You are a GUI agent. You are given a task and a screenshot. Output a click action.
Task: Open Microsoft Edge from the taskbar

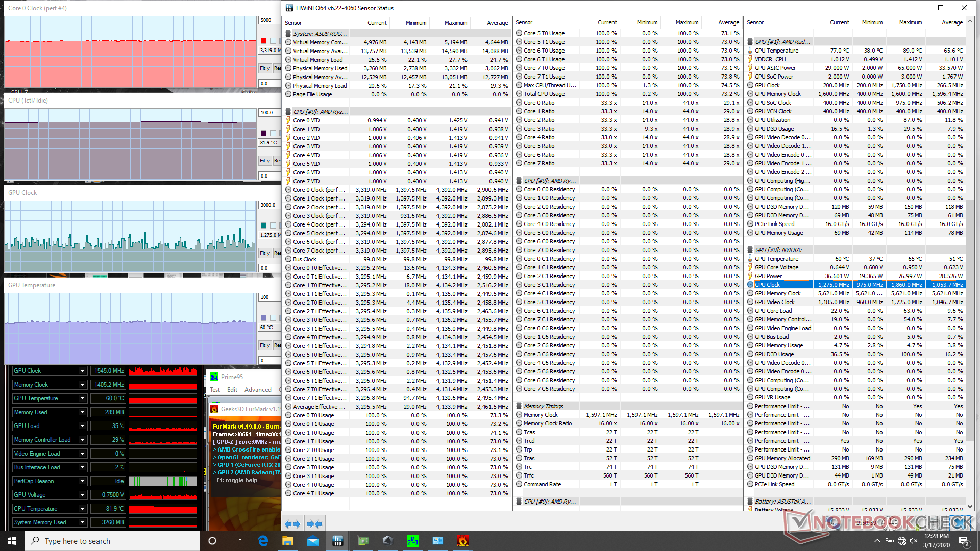[263, 541]
